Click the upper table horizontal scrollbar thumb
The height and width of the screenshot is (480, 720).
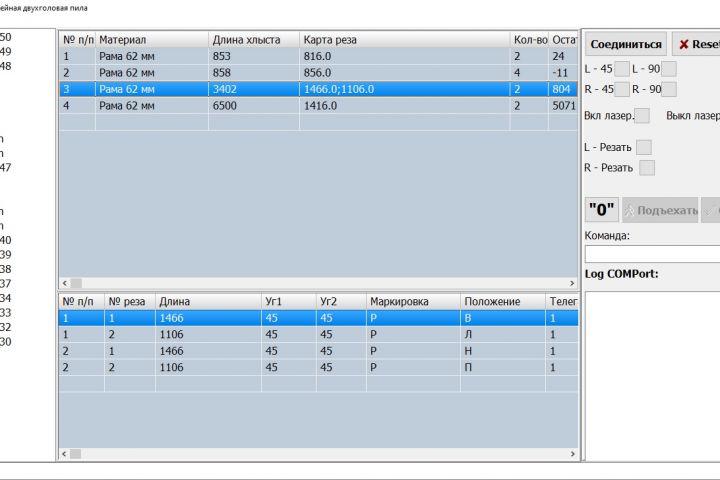76,283
